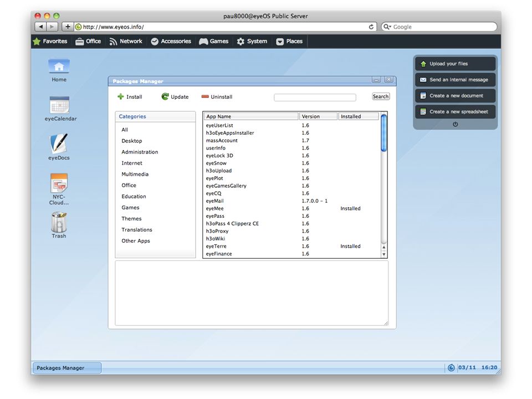Click the browser back arrow button
The image size is (532, 399).
tap(40, 27)
